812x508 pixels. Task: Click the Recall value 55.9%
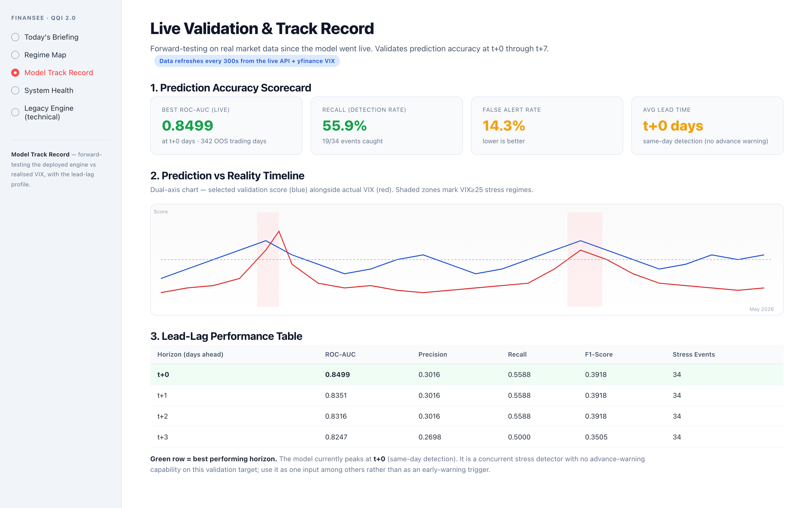click(x=344, y=126)
